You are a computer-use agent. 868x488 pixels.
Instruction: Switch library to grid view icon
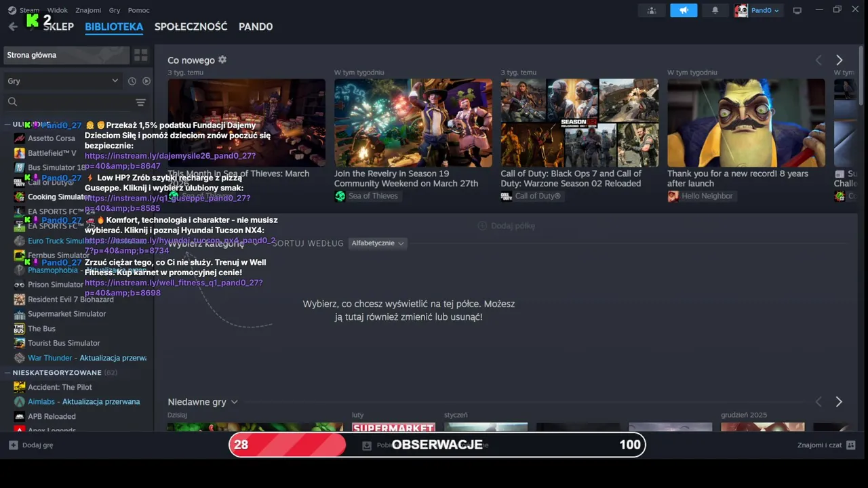[x=141, y=55]
